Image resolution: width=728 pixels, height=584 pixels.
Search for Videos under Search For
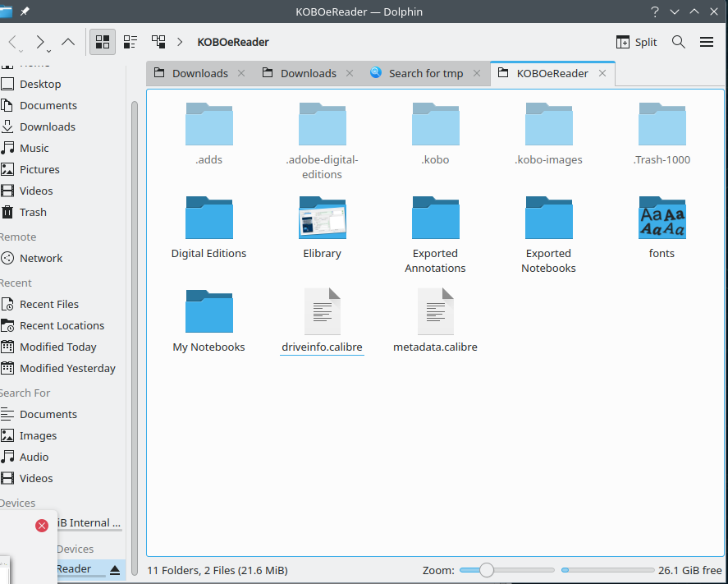coord(62,479)
